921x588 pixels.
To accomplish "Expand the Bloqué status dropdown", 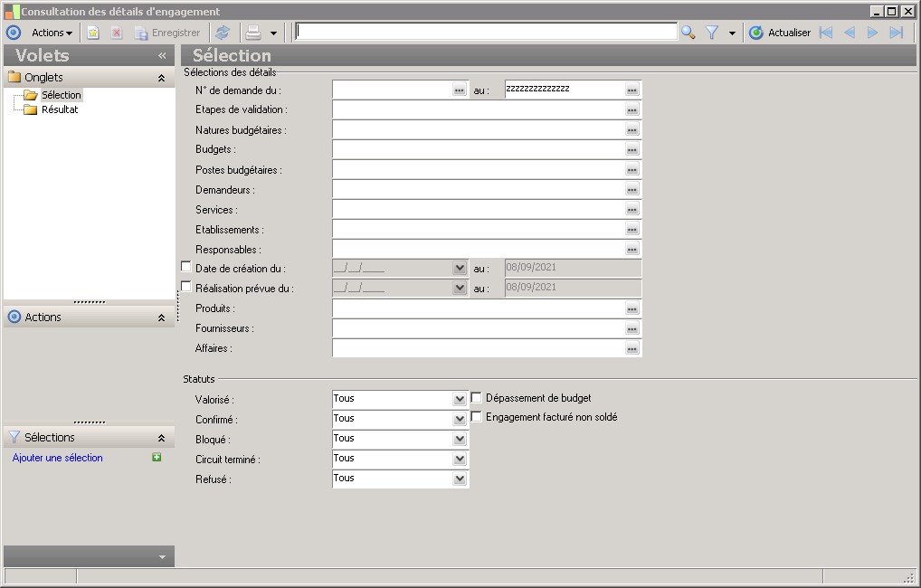I will coord(460,439).
